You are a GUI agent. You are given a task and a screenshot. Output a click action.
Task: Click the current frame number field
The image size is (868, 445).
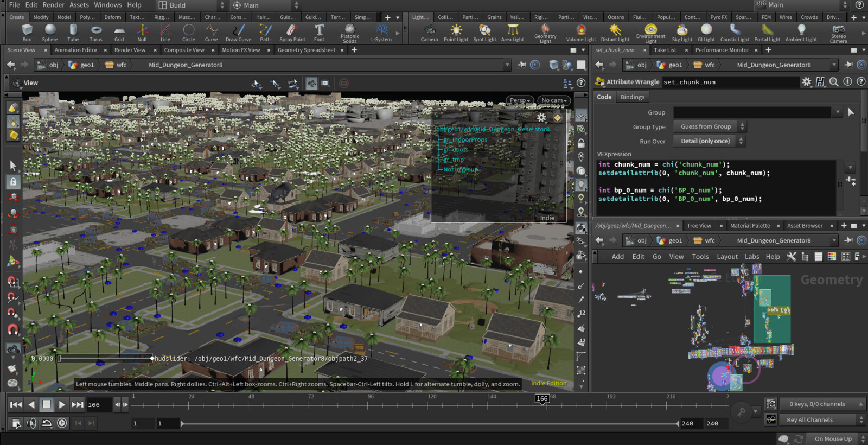coord(98,405)
